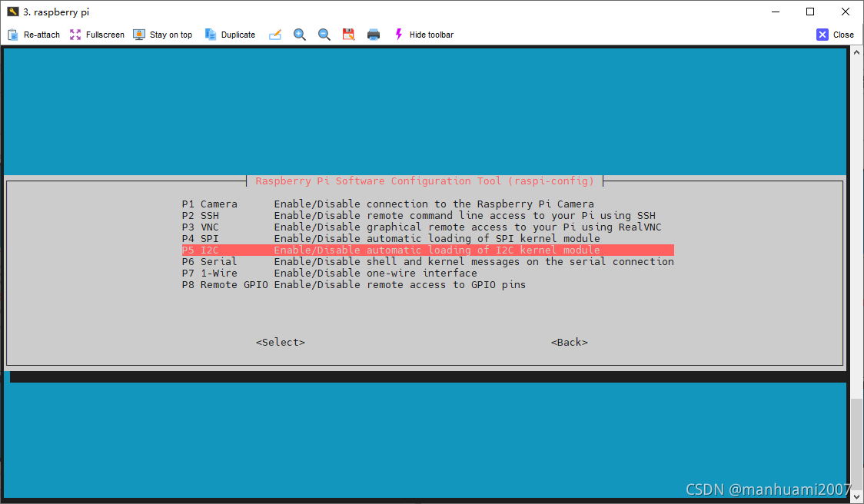Activate the <Select> button
864x504 pixels.
281,342
